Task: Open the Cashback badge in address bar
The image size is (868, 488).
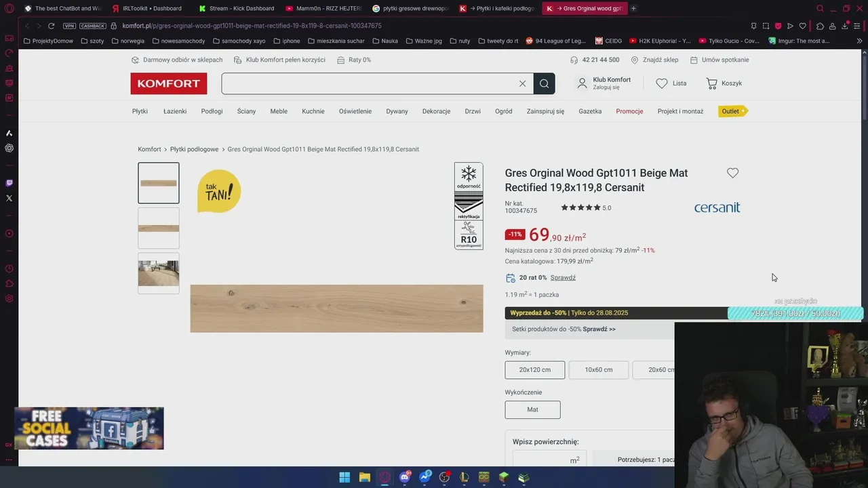Action: point(93,26)
